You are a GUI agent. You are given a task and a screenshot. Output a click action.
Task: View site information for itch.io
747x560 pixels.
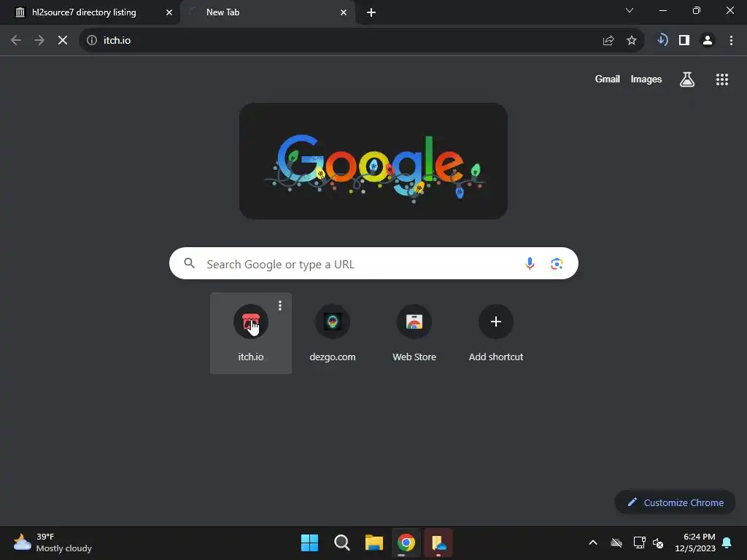click(91, 41)
